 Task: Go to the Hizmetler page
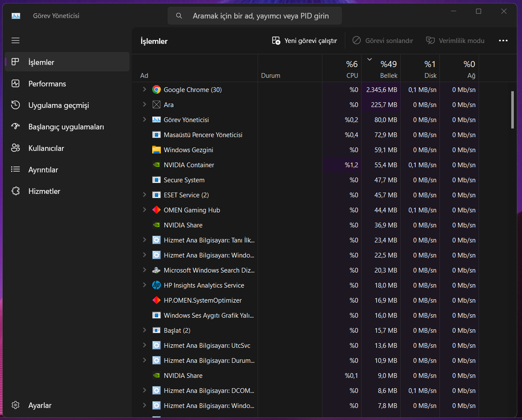click(x=44, y=191)
